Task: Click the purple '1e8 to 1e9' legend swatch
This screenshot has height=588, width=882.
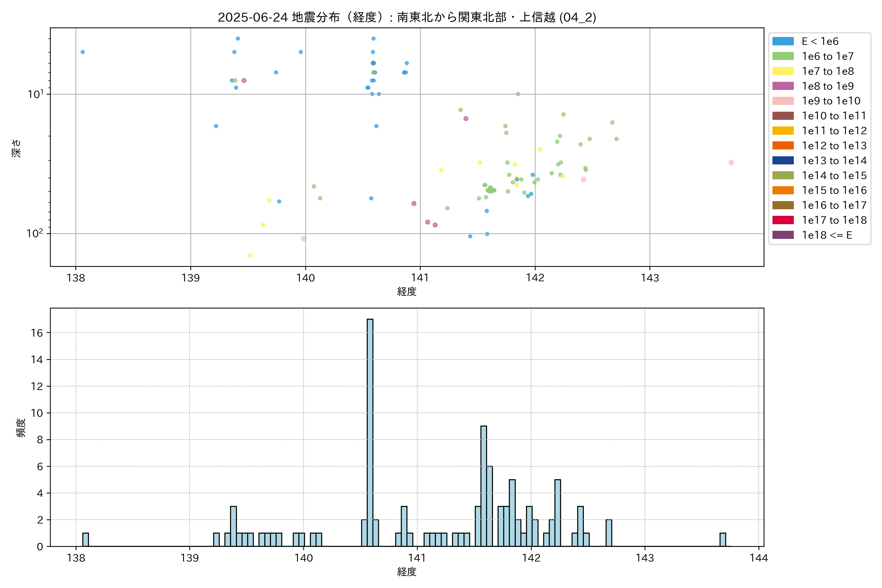Action: click(x=783, y=86)
